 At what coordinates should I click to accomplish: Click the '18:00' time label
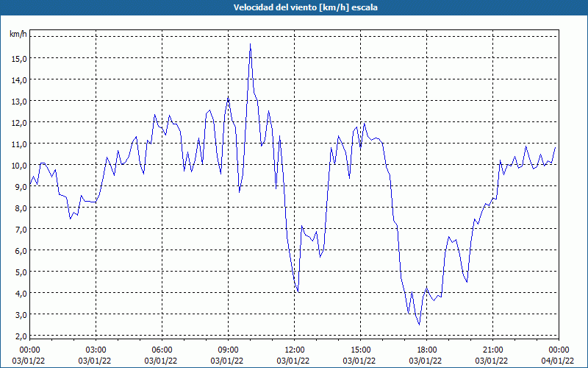[426, 350]
